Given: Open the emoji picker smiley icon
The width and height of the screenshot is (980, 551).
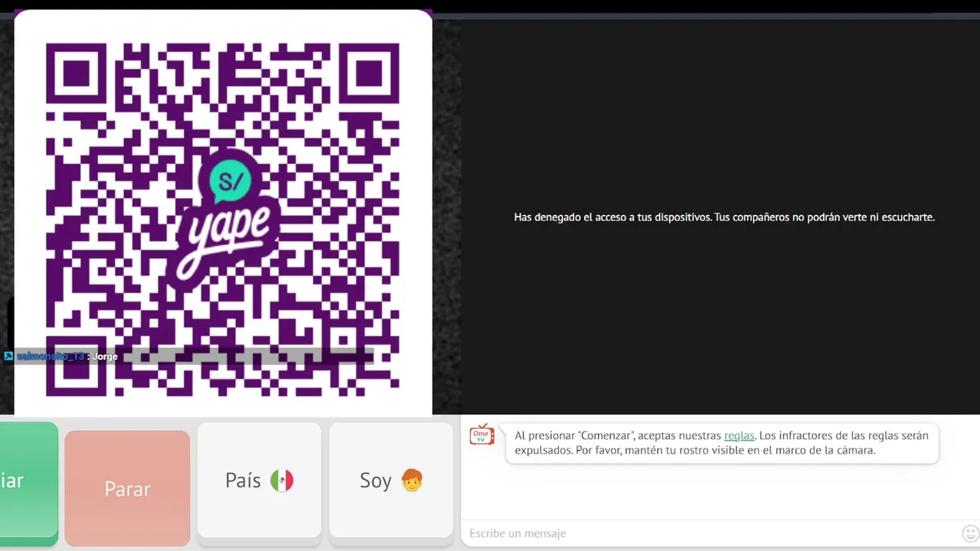Looking at the screenshot, I should 970,533.
